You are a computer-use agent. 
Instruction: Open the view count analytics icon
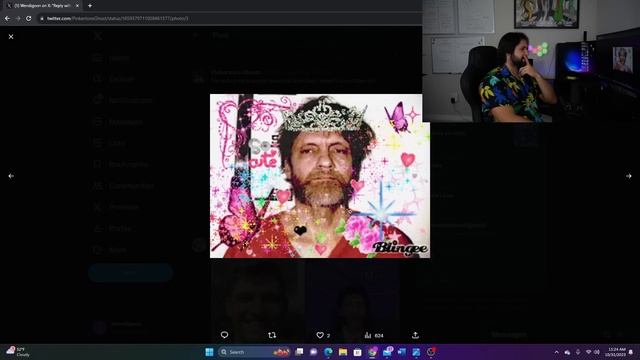point(368,335)
